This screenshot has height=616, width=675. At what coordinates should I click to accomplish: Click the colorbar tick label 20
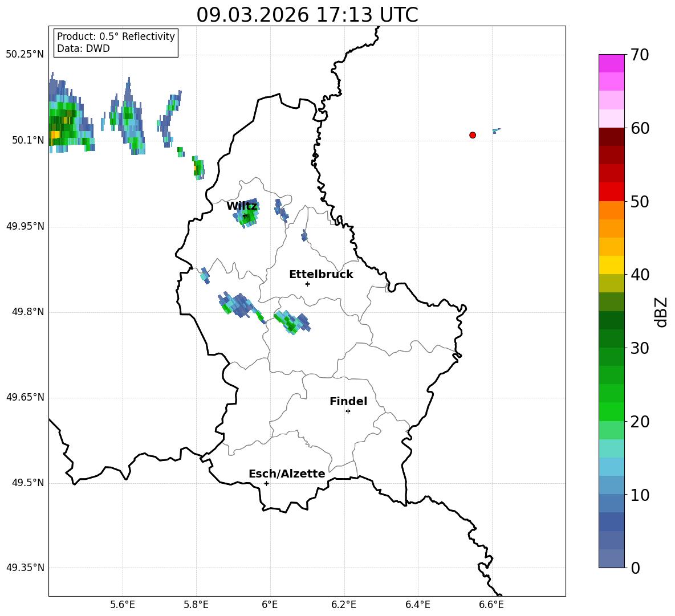pos(640,422)
